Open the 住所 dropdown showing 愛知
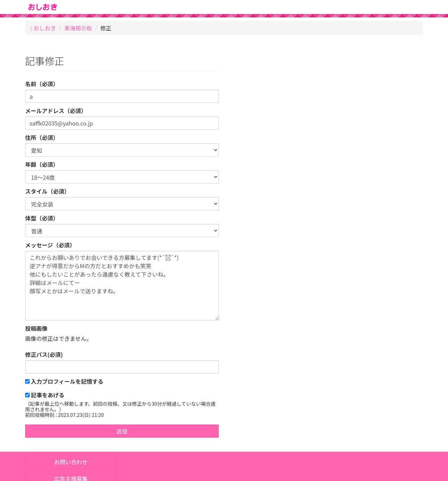 (122, 150)
